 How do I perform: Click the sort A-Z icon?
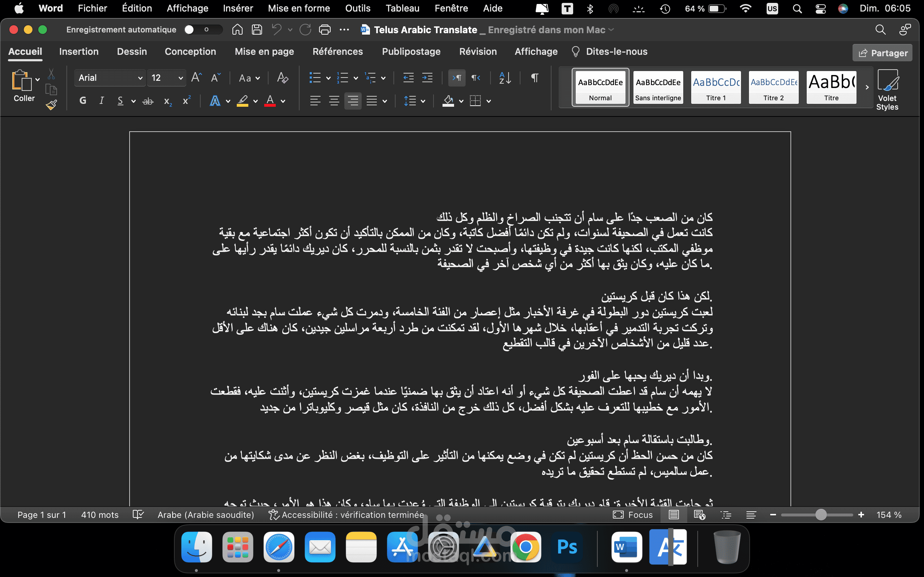click(x=505, y=78)
